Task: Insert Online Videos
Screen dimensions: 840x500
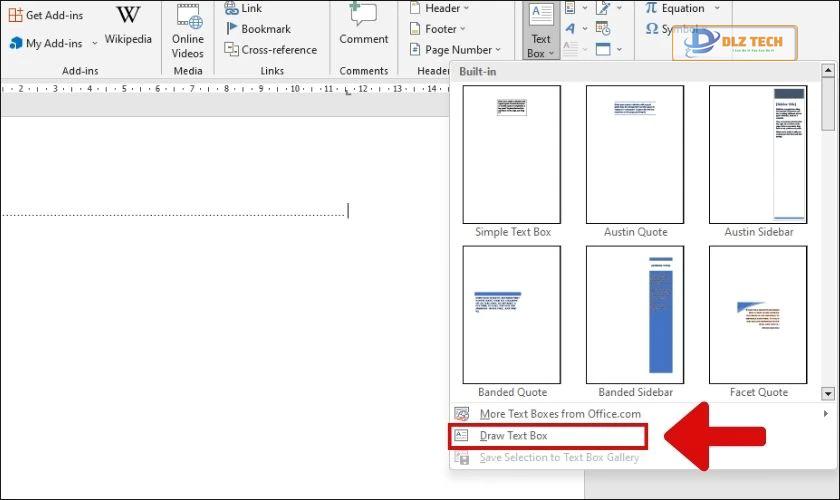Action: point(188,31)
